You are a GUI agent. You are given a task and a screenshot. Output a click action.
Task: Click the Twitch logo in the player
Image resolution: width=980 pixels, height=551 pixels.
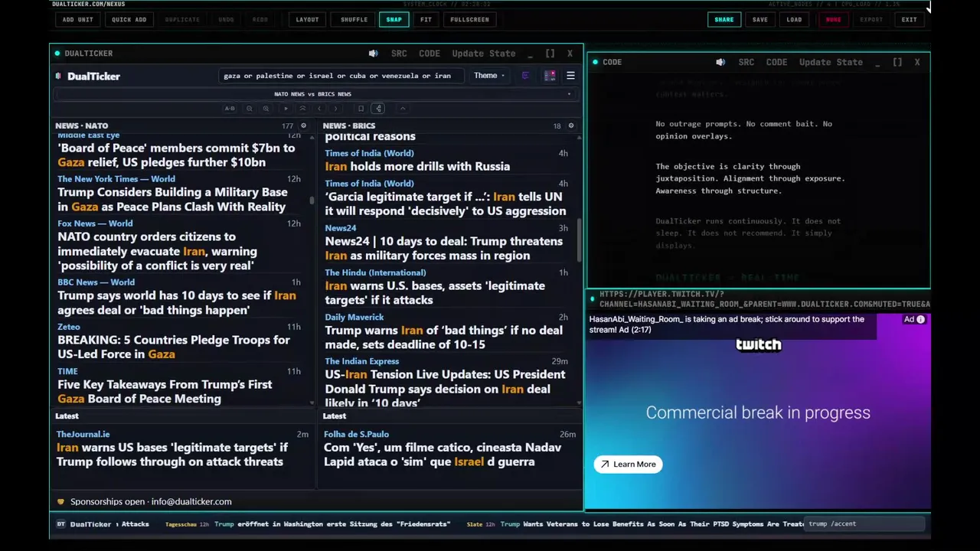coord(759,344)
